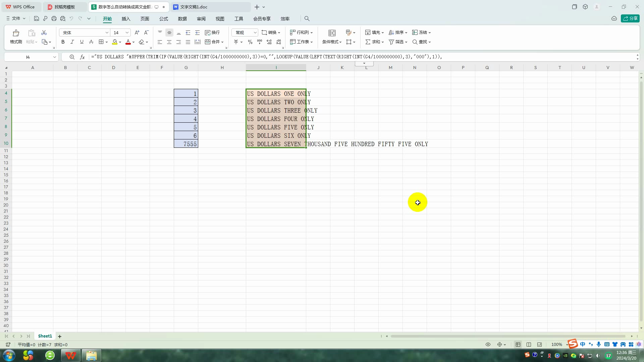Add a new sheet with plus button
644x362 pixels.
tap(60, 336)
